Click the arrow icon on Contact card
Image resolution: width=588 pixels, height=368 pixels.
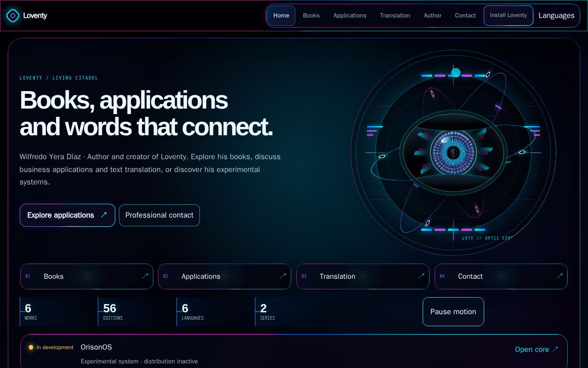click(x=560, y=276)
